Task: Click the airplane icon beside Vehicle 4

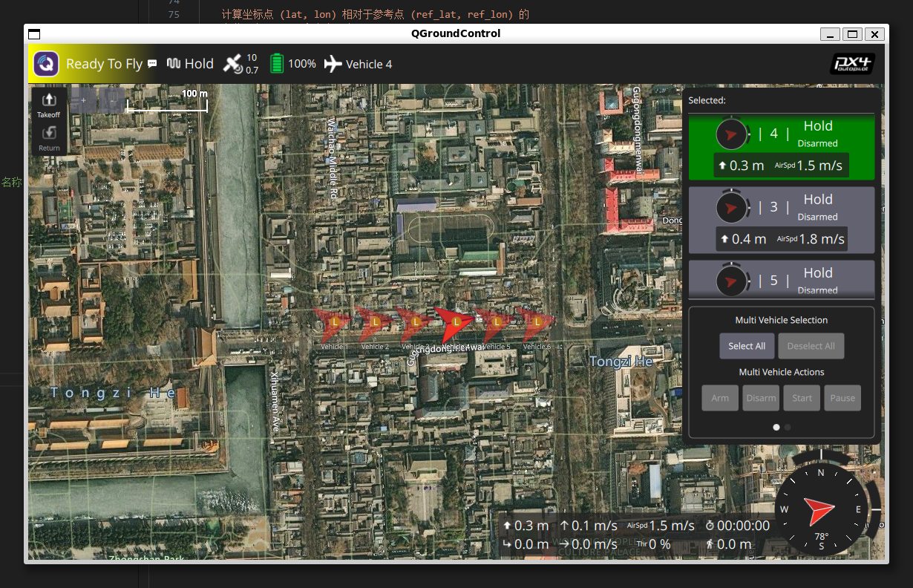Action: pyautogui.click(x=333, y=64)
